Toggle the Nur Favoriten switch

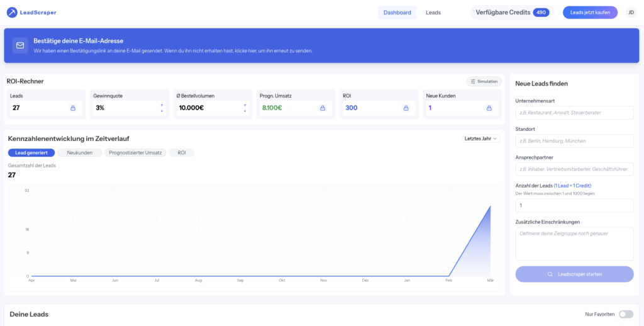point(626,314)
